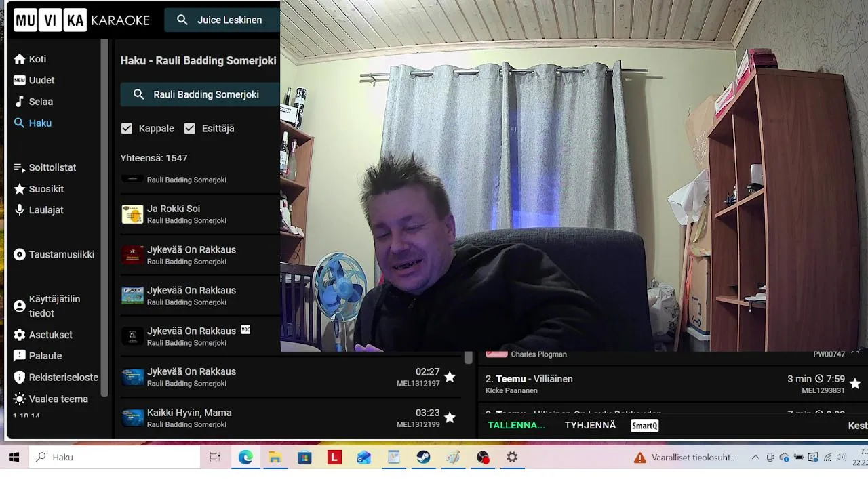The height and width of the screenshot is (488, 868).
Task: Click the search results scrollbar handle
Action: [468, 358]
